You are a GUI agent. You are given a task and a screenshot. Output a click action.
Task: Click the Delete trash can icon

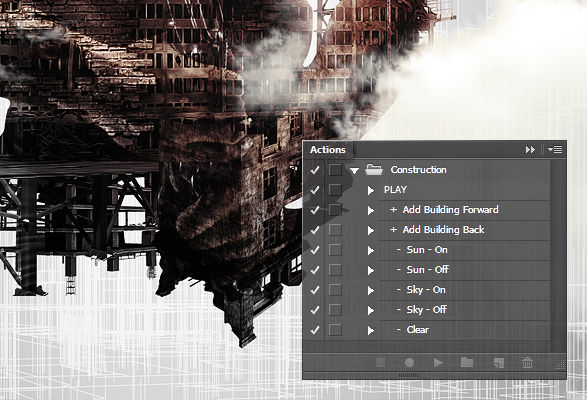(x=527, y=362)
